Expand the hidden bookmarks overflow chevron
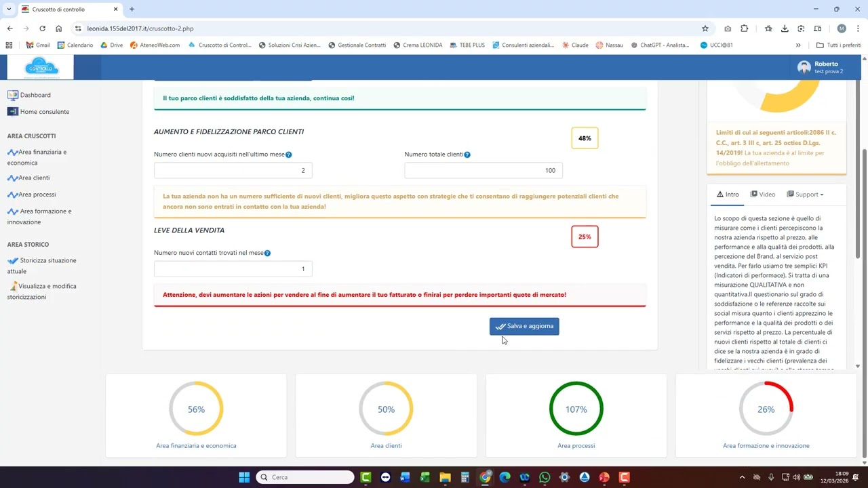 [x=798, y=45]
